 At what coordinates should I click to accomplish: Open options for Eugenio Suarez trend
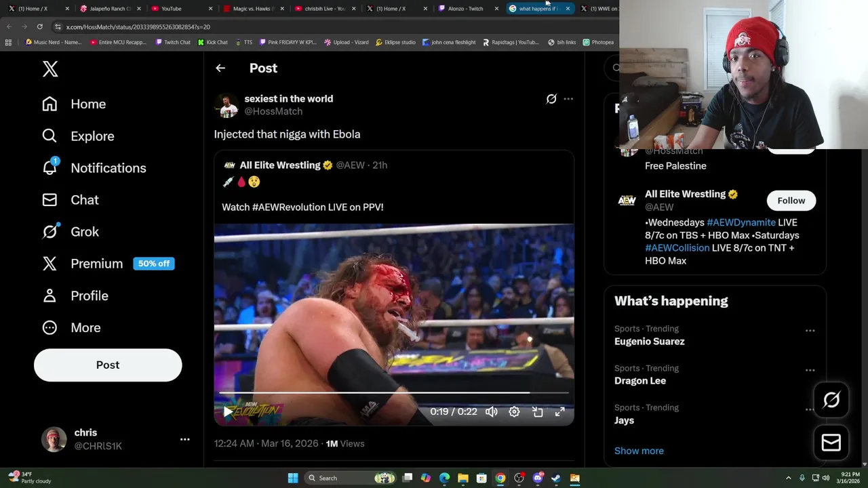click(810, 331)
